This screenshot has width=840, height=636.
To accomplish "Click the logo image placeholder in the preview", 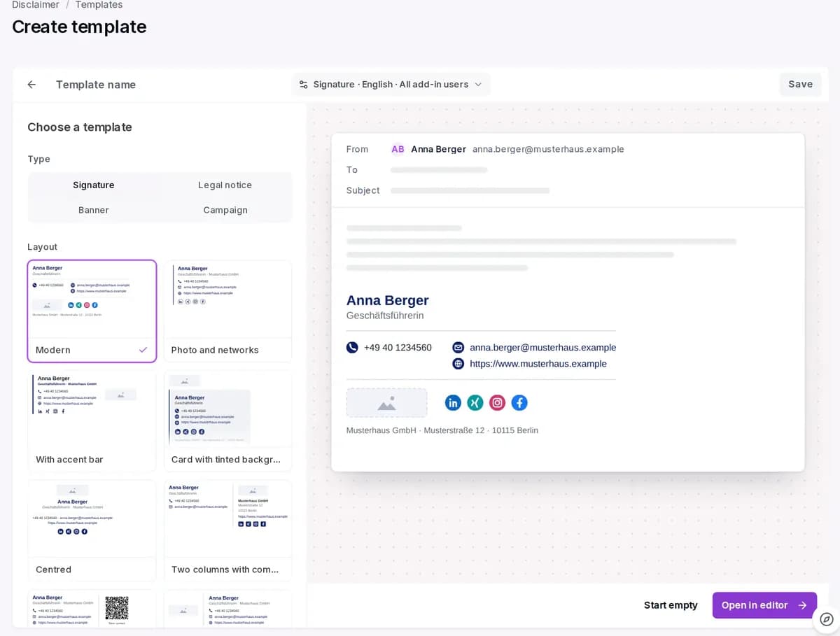I will (386, 403).
